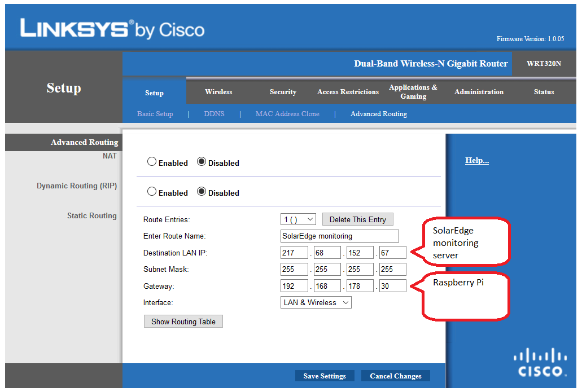Click the NAT label in the sidebar

[x=110, y=156]
